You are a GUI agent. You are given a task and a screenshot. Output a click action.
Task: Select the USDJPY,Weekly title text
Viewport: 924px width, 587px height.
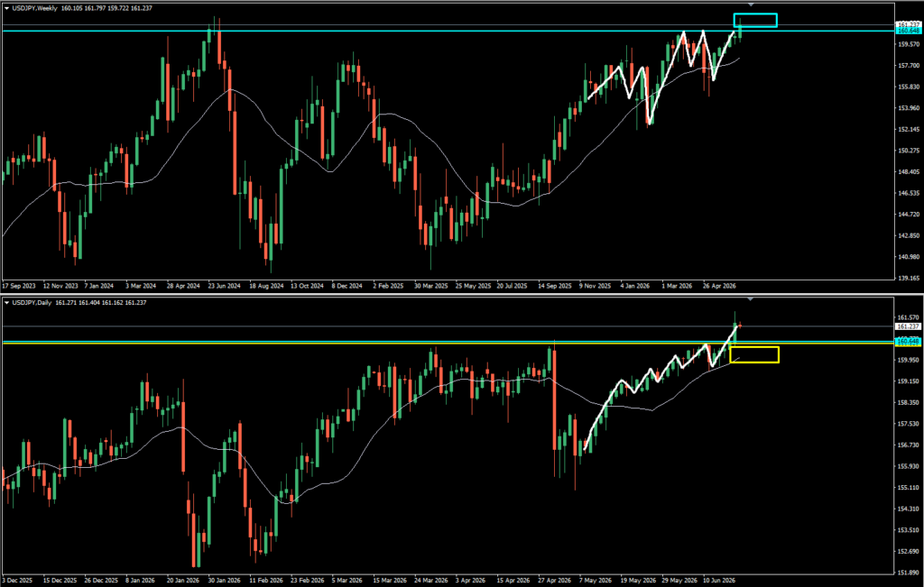pos(34,7)
